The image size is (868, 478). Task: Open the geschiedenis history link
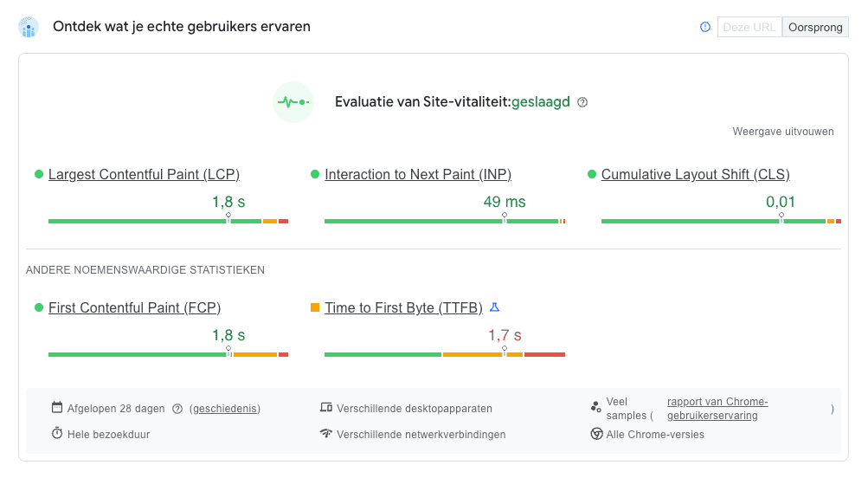225,409
